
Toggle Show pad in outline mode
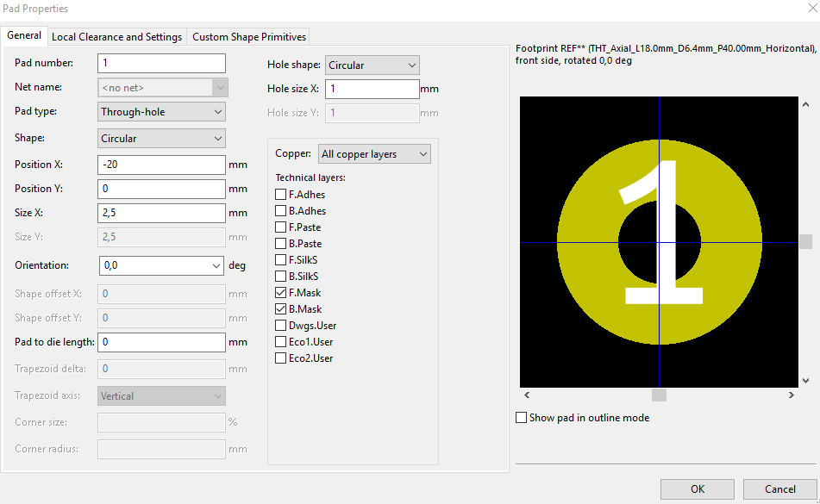[x=522, y=417]
